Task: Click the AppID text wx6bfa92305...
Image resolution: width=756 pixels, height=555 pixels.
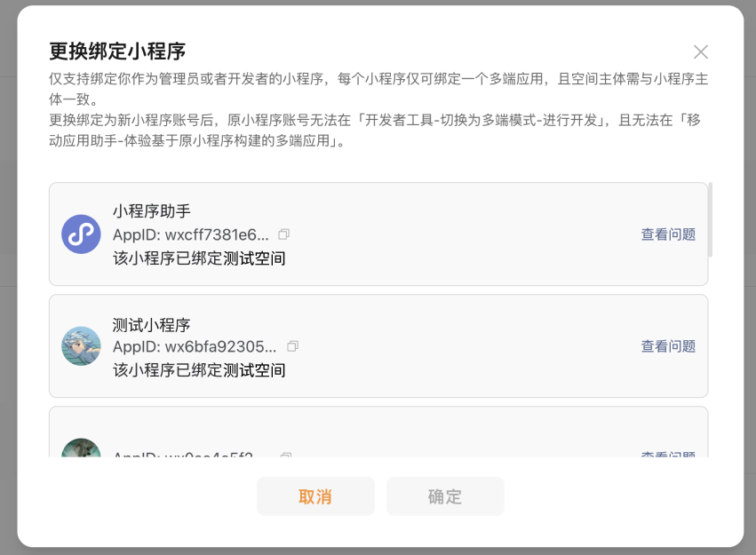Action: (x=194, y=346)
